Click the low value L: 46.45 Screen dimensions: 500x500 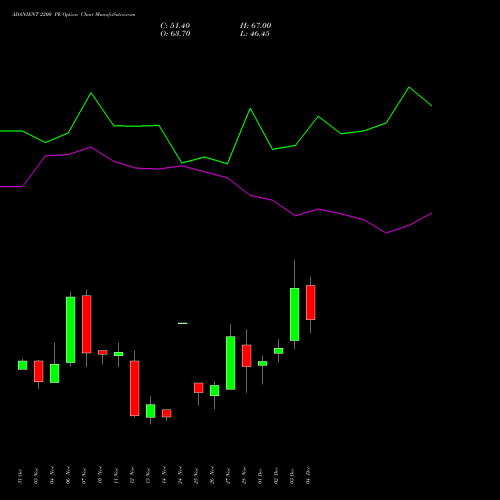coord(255,34)
